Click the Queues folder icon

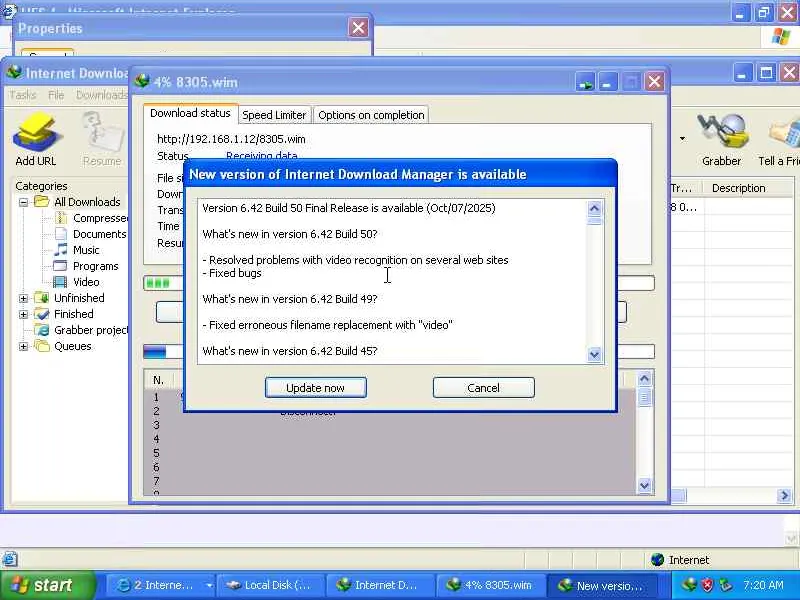41,346
